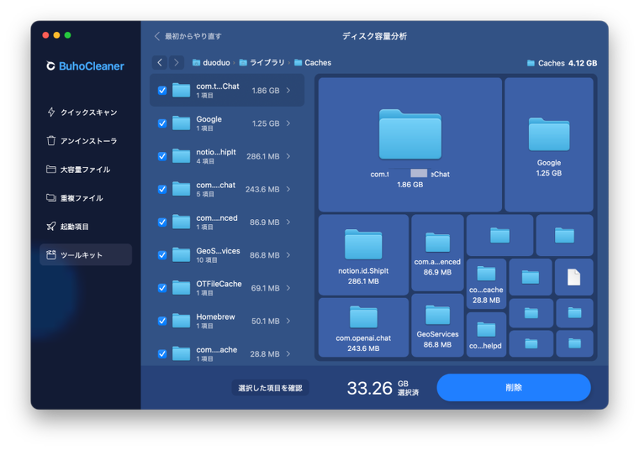The height and width of the screenshot is (450, 640).
Task: Click the notio...hipIt row folder icon
Action: 181,156
